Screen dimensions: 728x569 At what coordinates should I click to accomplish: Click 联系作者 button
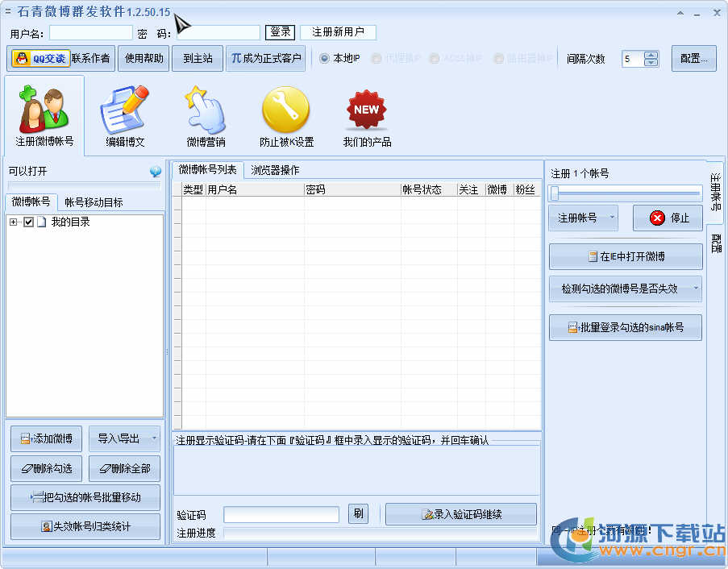pos(91,59)
